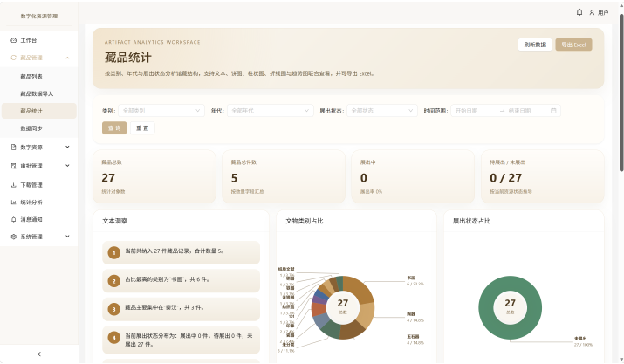Click the 统计分析 bar chart icon
The image size is (624, 364).
(14, 202)
